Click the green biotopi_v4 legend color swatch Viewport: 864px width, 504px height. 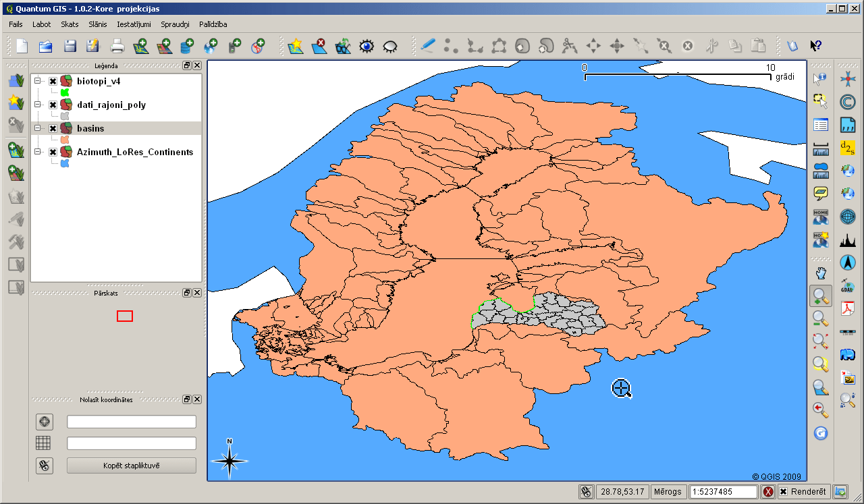click(65, 92)
